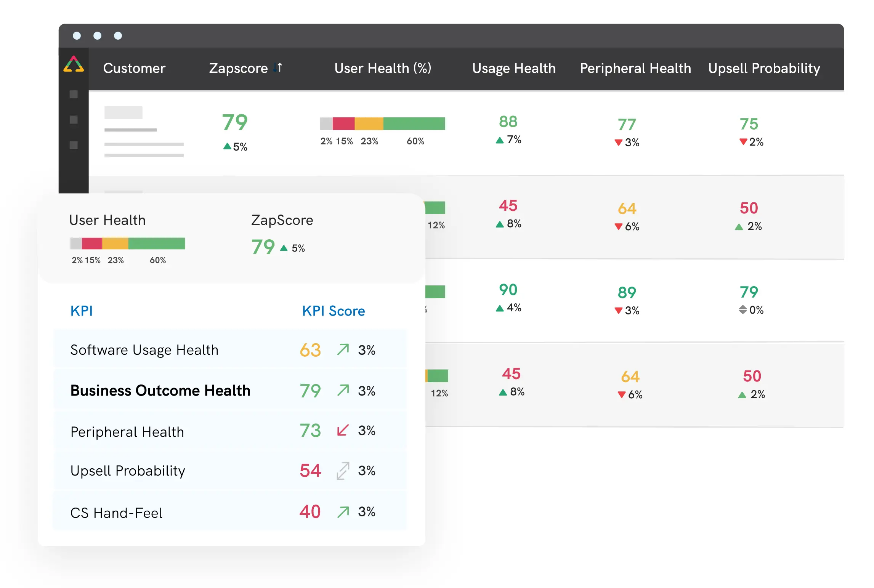This screenshot has height=588, width=874.
Task: Open the Upsell Probability KPI row in card
Action: click(230, 471)
